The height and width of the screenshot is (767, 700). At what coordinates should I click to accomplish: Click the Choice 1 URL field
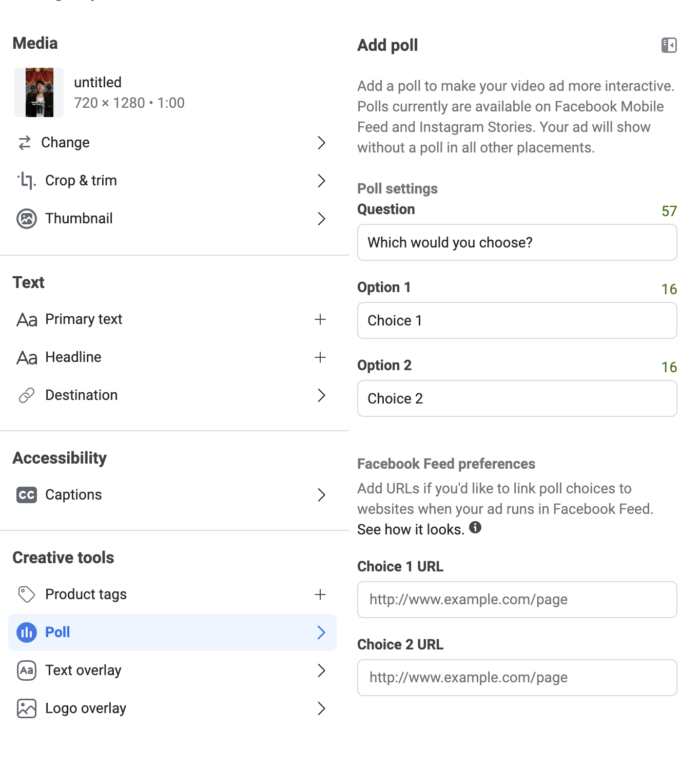517,600
